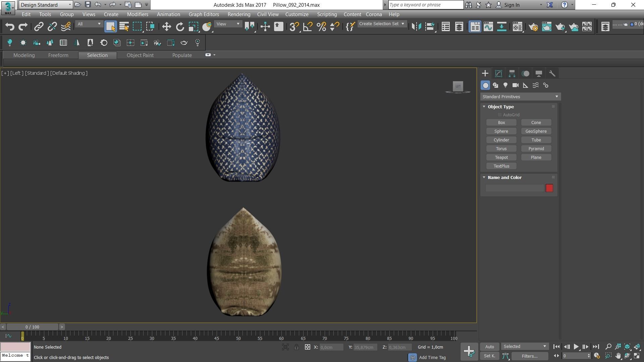Click the GeoSphere button
This screenshot has width=644, height=362.
(x=536, y=131)
